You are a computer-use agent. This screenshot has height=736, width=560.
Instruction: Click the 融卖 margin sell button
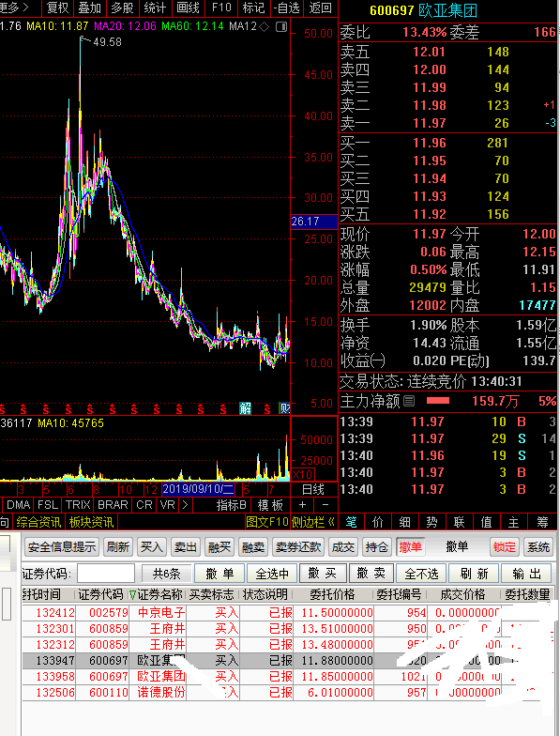click(253, 546)
